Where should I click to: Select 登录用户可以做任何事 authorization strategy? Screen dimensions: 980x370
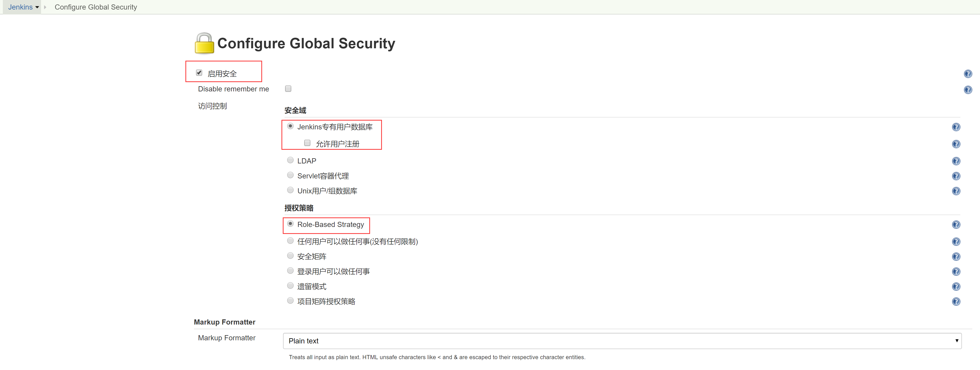[x=290, y=271]
